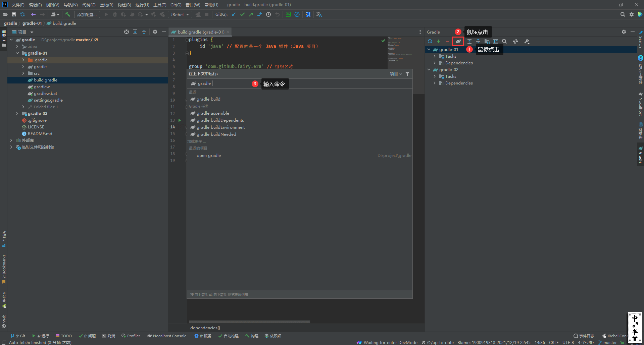This screenshot has height=345, width=644.
Task: Toggle Gradle offline mode
Action: (515, 41)
